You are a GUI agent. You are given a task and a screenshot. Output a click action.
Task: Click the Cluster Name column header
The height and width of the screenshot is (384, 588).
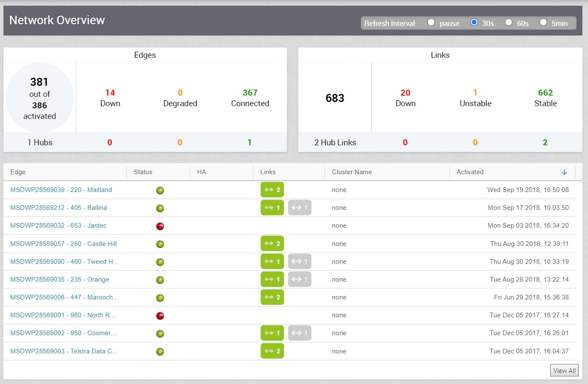[352, 172]
